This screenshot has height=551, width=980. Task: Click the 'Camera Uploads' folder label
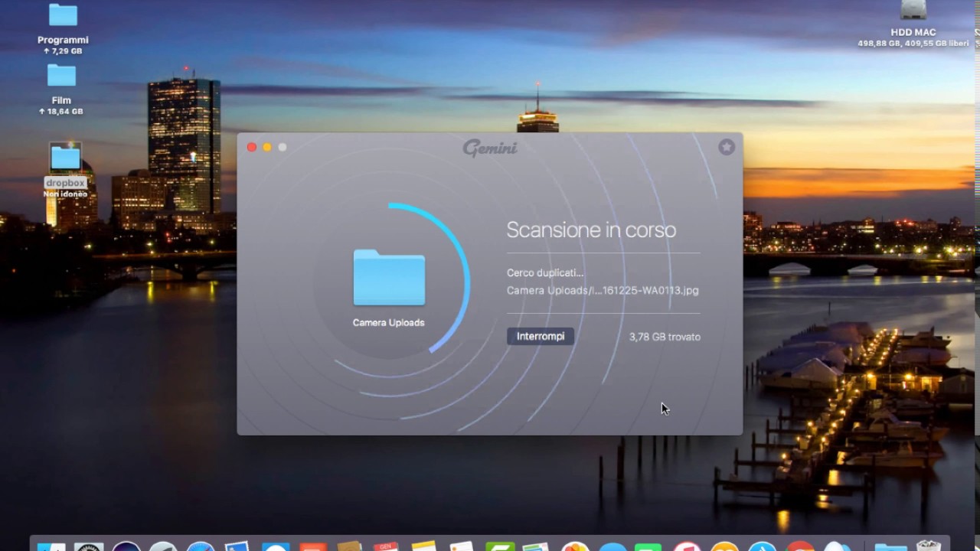[x=389, y=323]
